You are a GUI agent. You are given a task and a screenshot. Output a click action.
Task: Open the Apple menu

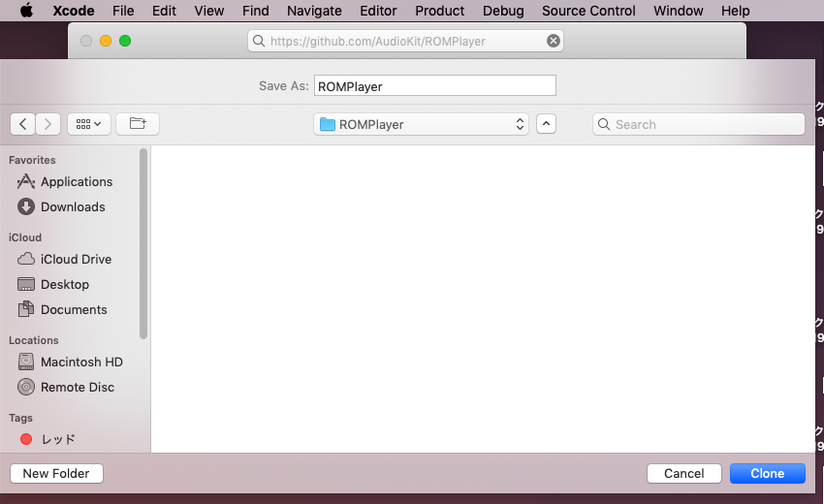point(26,10)
